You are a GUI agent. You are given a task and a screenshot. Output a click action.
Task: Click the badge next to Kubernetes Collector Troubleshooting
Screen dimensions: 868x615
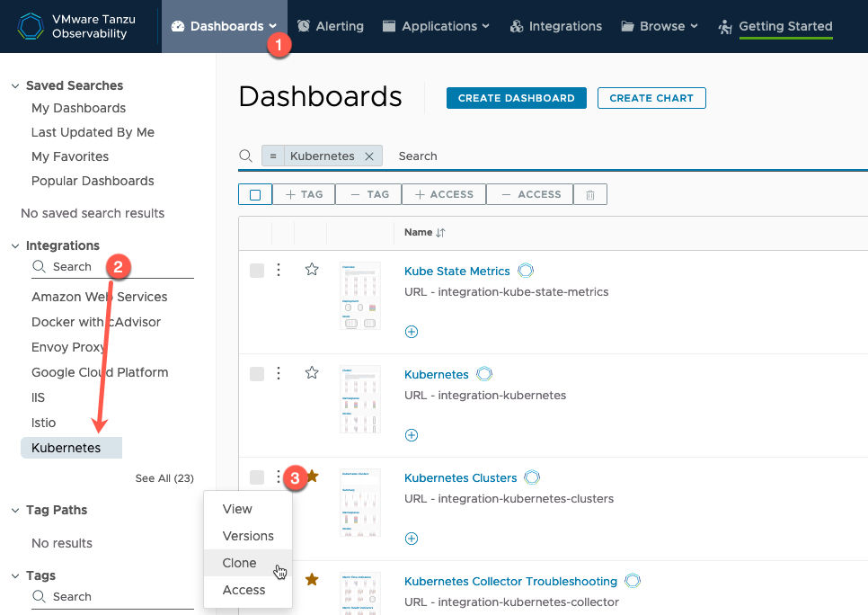coord(633,581)
